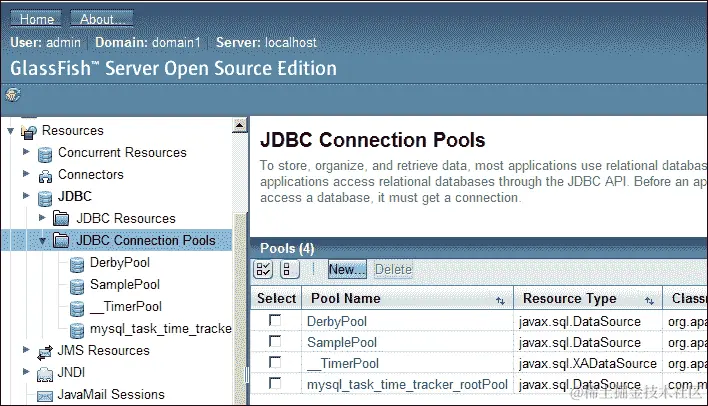This screenshot has width=708, height=406.
Task: Click the tree scrollbar up arrow
Action: (x=240, y=125)
